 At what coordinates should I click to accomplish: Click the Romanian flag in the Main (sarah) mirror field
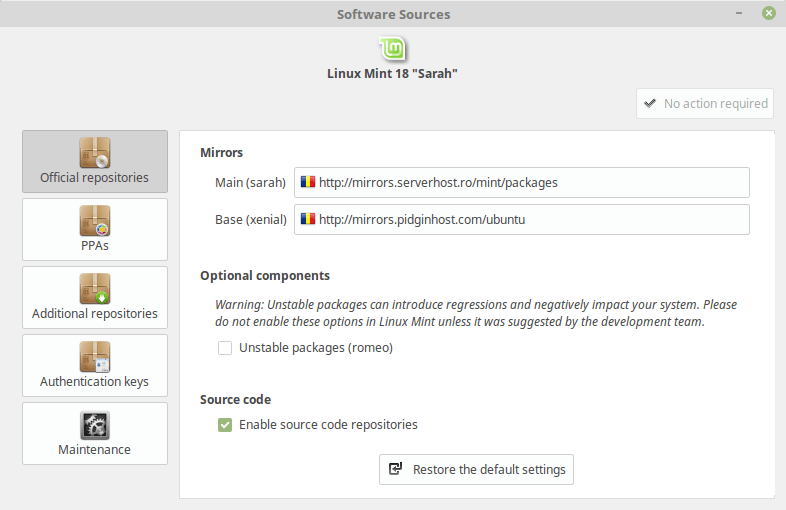tap(308, 182)
